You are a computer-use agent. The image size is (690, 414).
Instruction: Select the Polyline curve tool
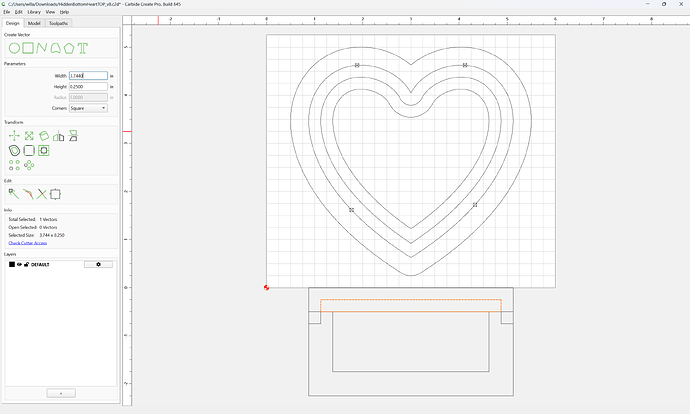point(41,48)
